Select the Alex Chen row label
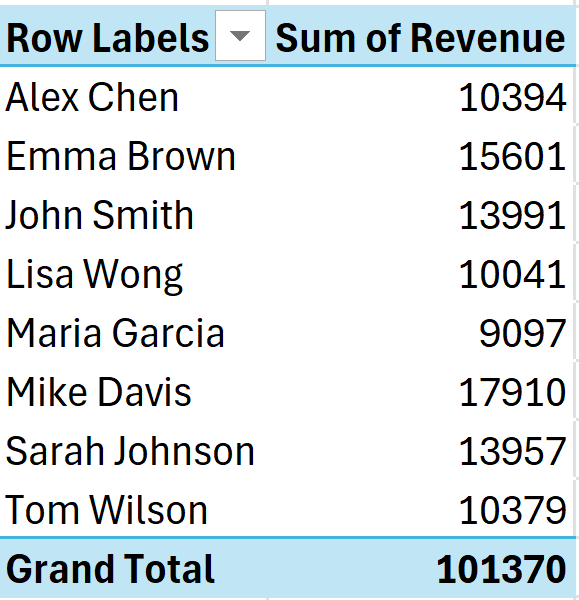 (92, 98)
